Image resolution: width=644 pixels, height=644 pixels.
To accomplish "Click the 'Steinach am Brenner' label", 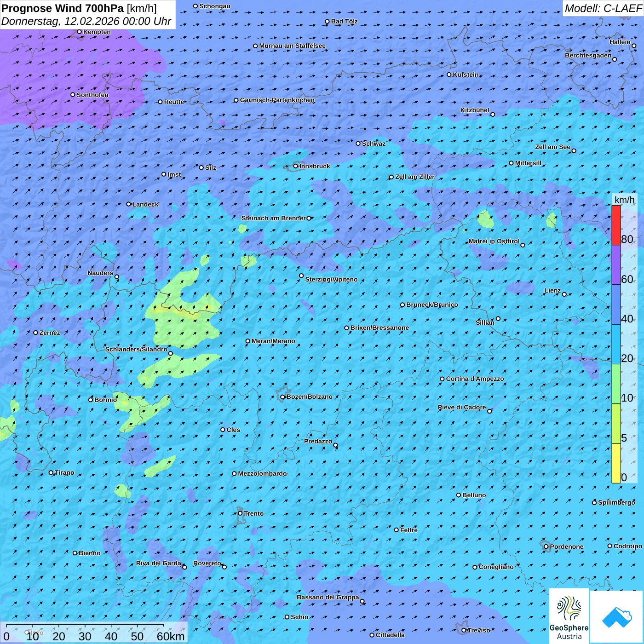I will [273, 218].
